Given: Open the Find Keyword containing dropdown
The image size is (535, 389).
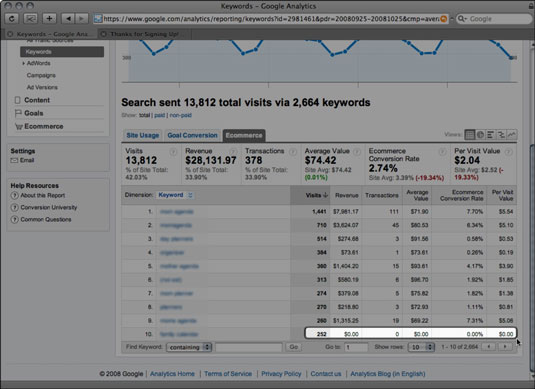Looking at the screenshot, I should coord(189,347).
